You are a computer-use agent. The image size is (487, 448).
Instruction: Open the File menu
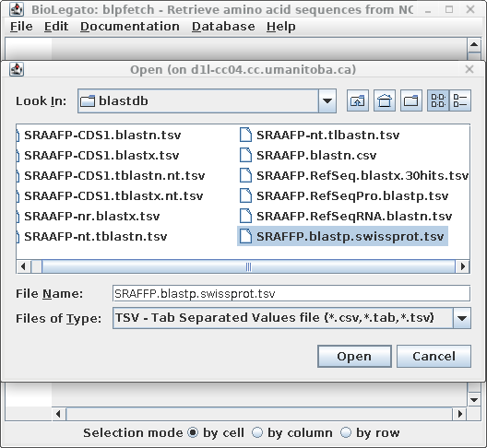coord(21,27)
